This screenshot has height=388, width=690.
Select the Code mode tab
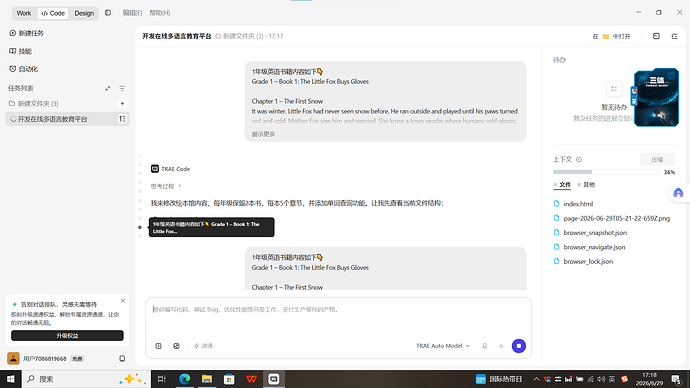(53, 13)
